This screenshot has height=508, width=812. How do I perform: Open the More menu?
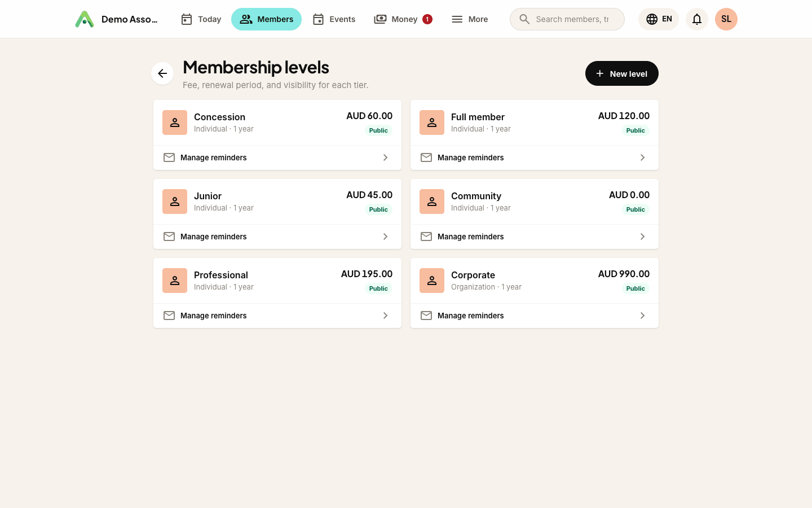[470, 19]
